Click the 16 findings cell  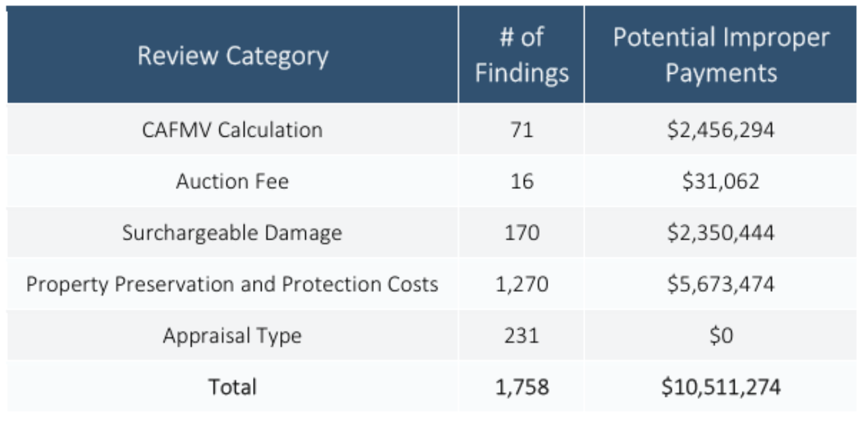pos(522,181)
